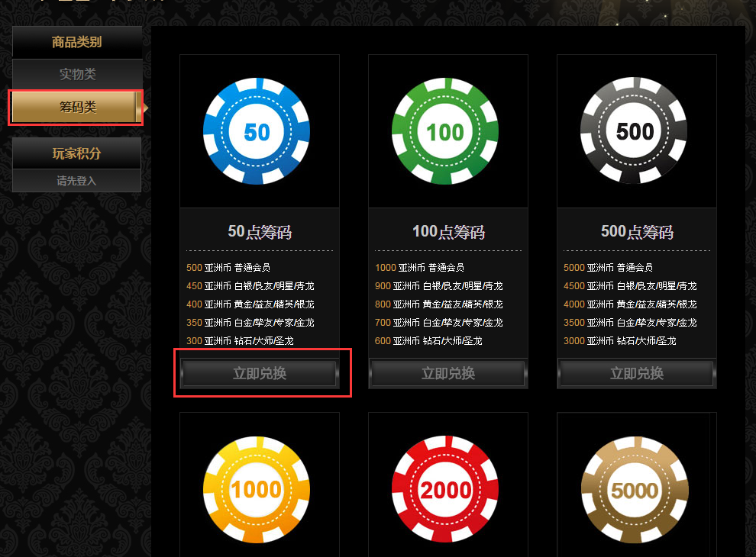The image size is (756, 557).
Task: Click the 600 亚洲币 钻石 price line
Action: pos(428,340)
